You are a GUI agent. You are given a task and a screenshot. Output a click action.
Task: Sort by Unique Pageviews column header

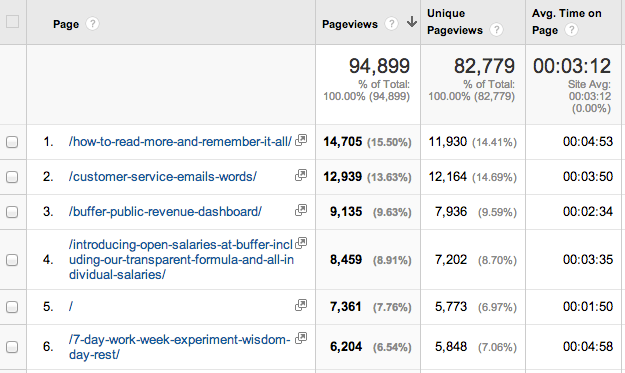point(455,22)
